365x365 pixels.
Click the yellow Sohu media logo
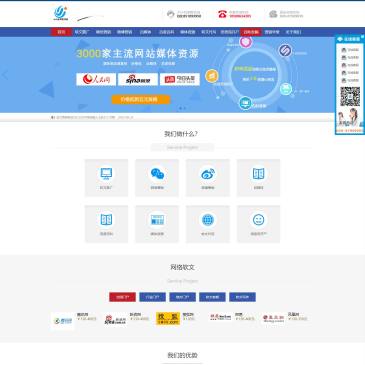pyautogui.click(x=168, y=319)
